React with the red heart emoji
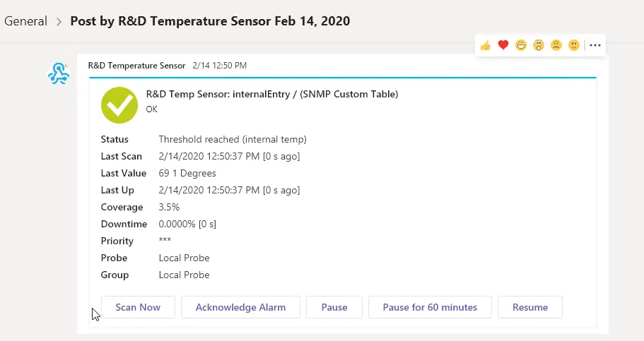 point(503,44)
